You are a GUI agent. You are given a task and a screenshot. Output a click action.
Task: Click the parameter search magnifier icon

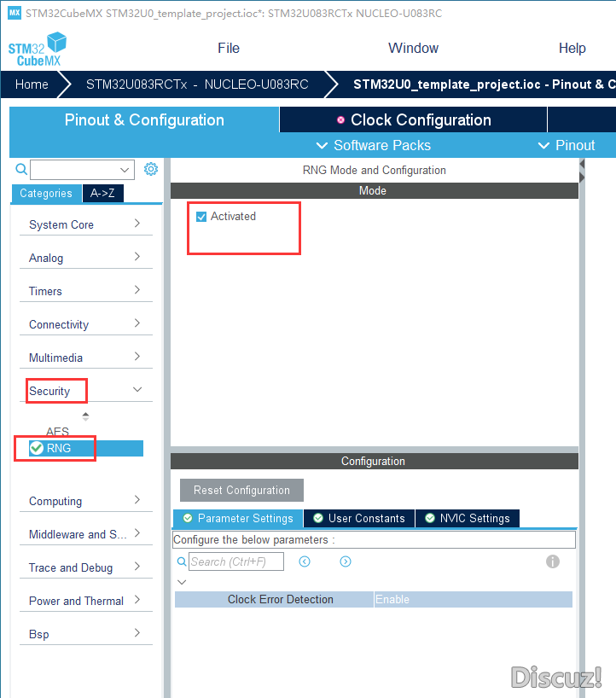182,561
